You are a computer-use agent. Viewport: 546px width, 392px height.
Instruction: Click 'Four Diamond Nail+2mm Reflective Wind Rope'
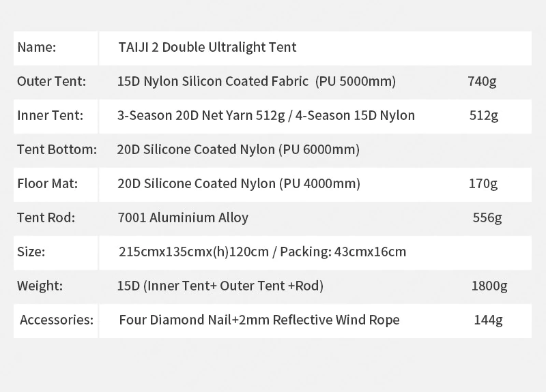pos(259,320)
